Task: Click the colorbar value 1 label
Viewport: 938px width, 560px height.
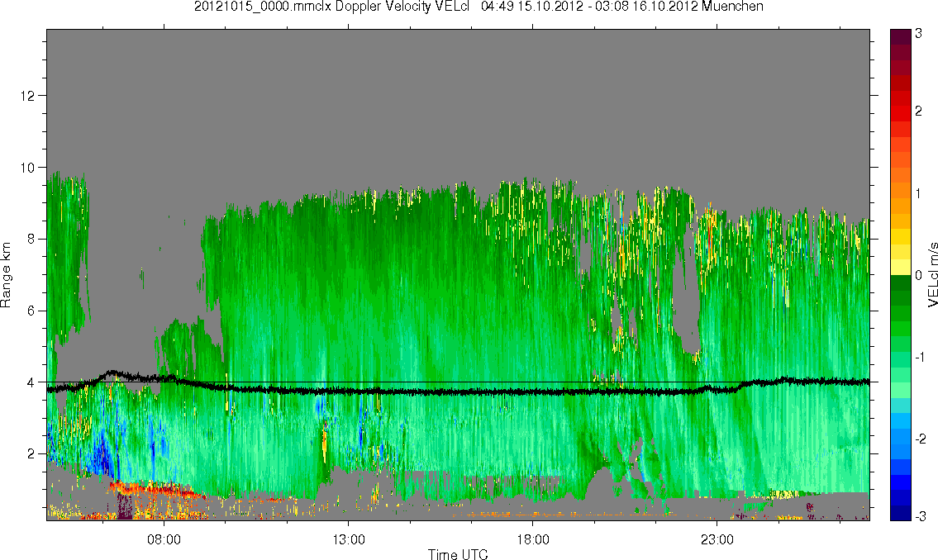Action: [919, 193]
